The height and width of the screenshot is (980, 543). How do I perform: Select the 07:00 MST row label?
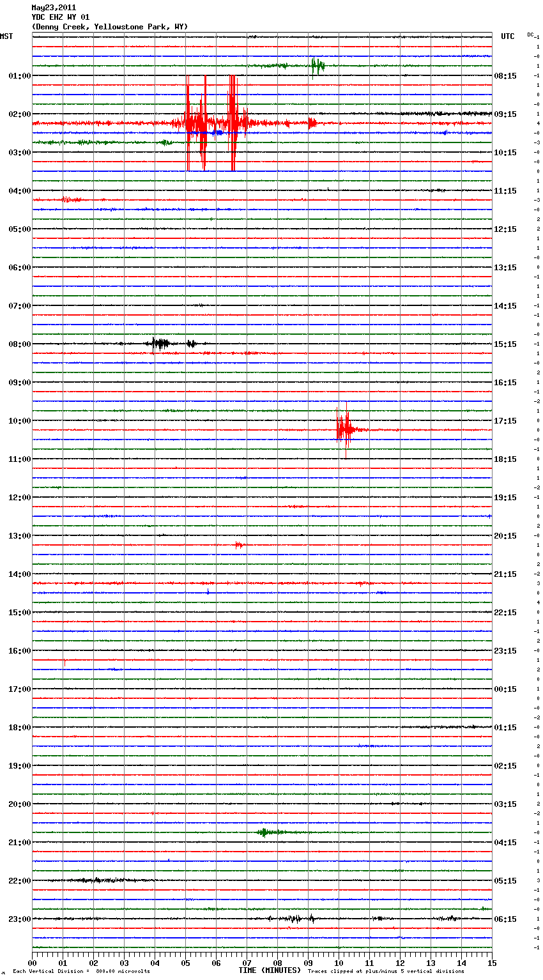[x=20, y=306]
